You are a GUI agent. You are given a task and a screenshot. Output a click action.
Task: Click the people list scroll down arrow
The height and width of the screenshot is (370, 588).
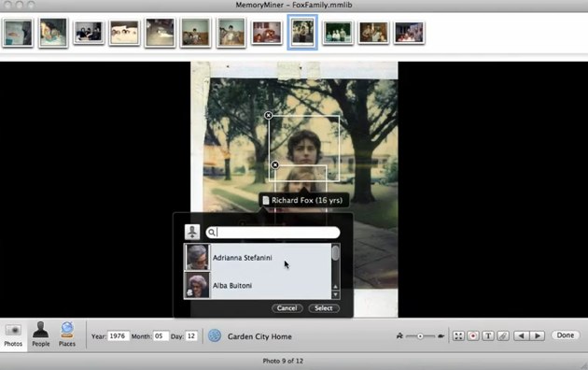click(336, 294)
